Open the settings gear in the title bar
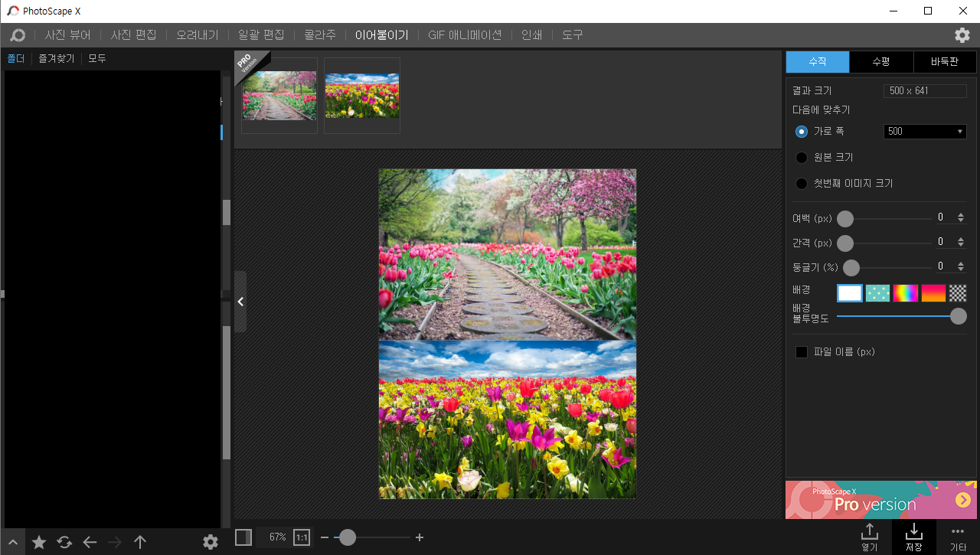 (x=962, y=34)
